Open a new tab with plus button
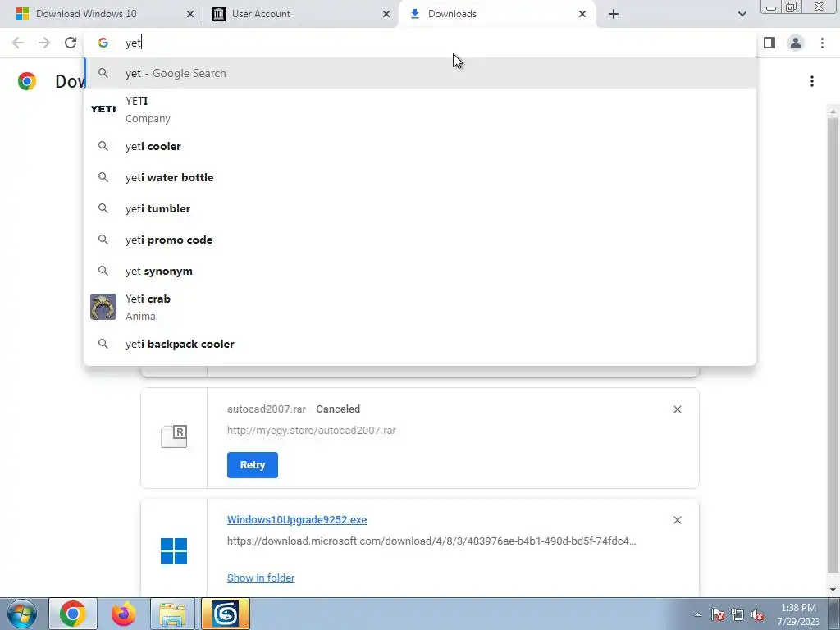840x630 pixels. tap(614, 14)
